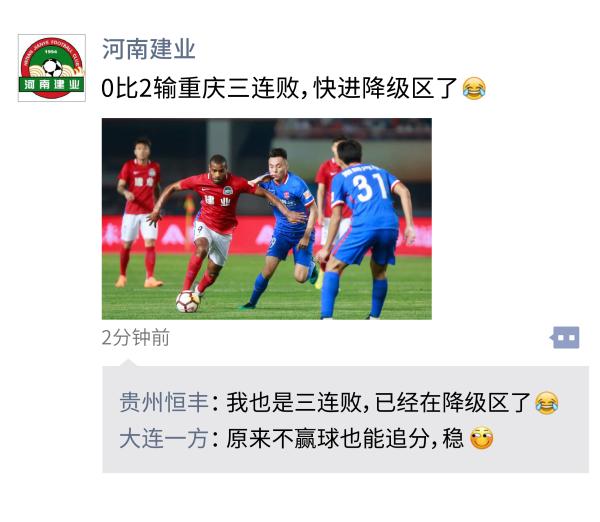Click the red-shirted player standing at the photo's left

(139, 212)
